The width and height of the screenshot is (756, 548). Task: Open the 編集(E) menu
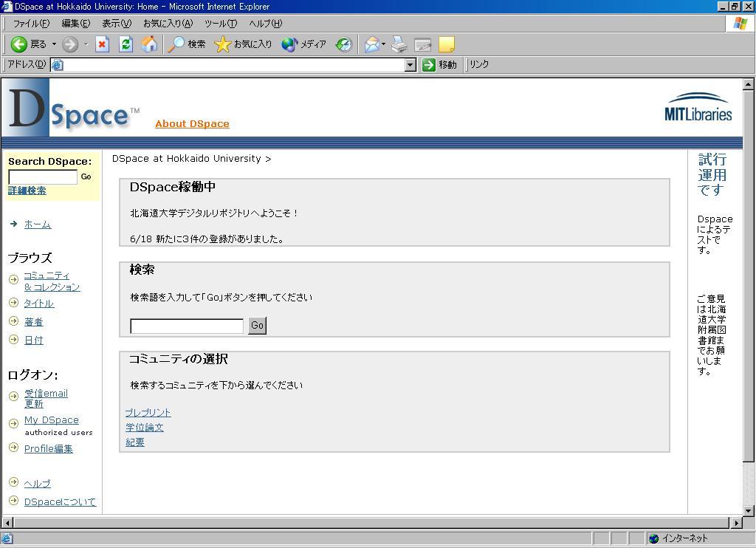point(76,23)
